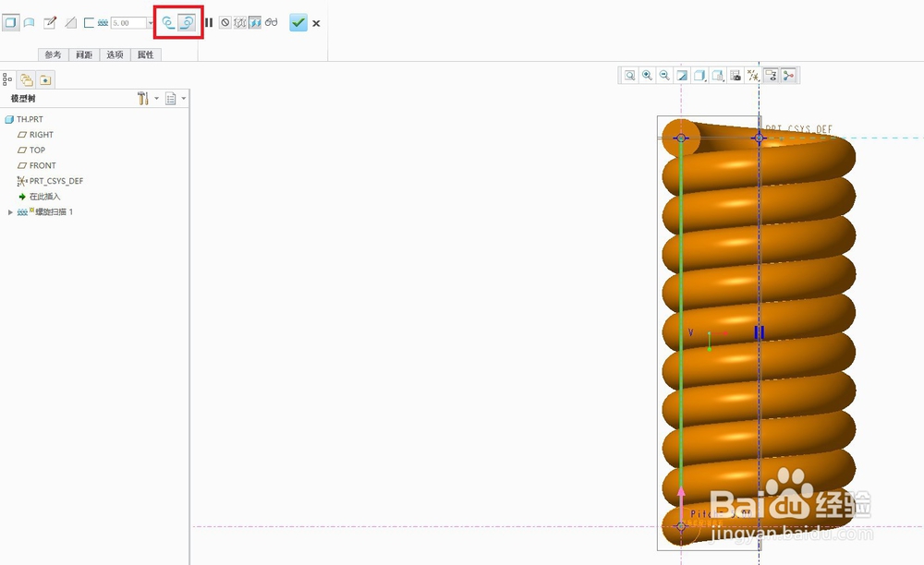
Task: Toggle annotation display in graphics toolbar
Action: 771,76
